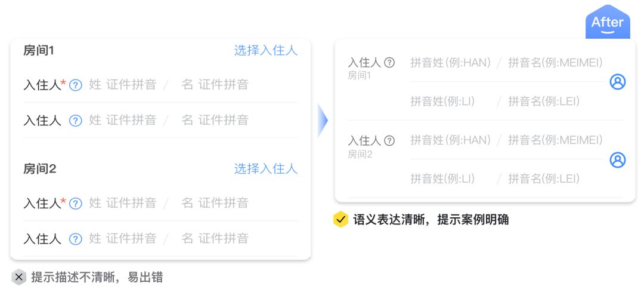Open the contact picker icon for 房间2 in After panel
Image resolution: width=644 pixels, height=289 pixels.
click(x=617, y=159)
